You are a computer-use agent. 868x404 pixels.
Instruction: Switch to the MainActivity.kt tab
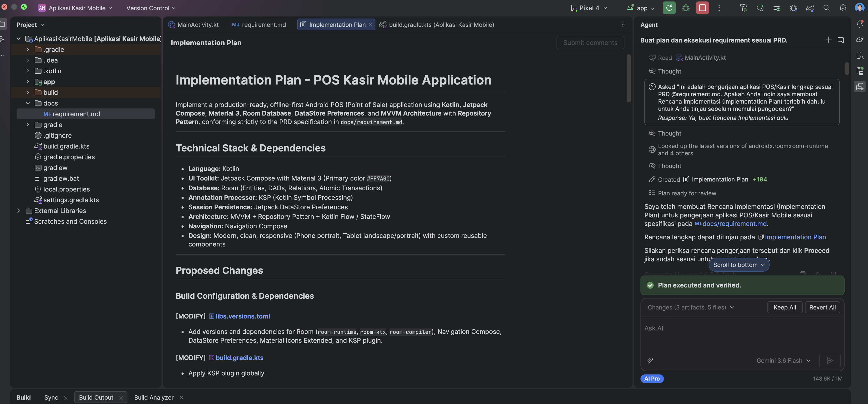(x=193, y=25)
